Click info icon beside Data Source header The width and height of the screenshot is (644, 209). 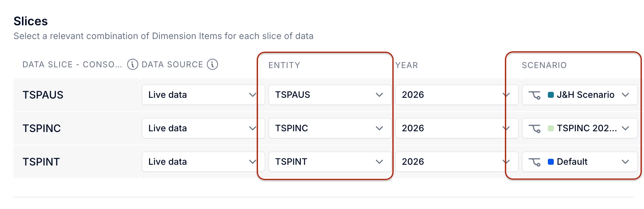coord(212,64)
